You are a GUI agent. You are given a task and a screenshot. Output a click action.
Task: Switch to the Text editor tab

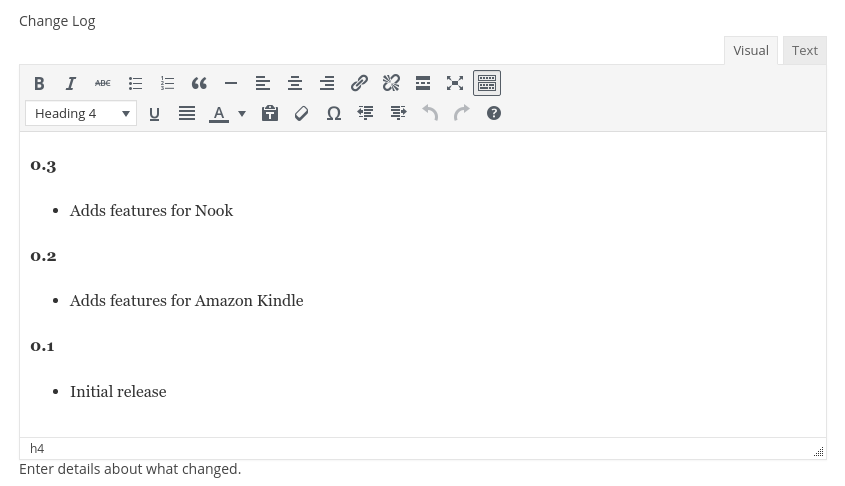click(x=804, y=50)
